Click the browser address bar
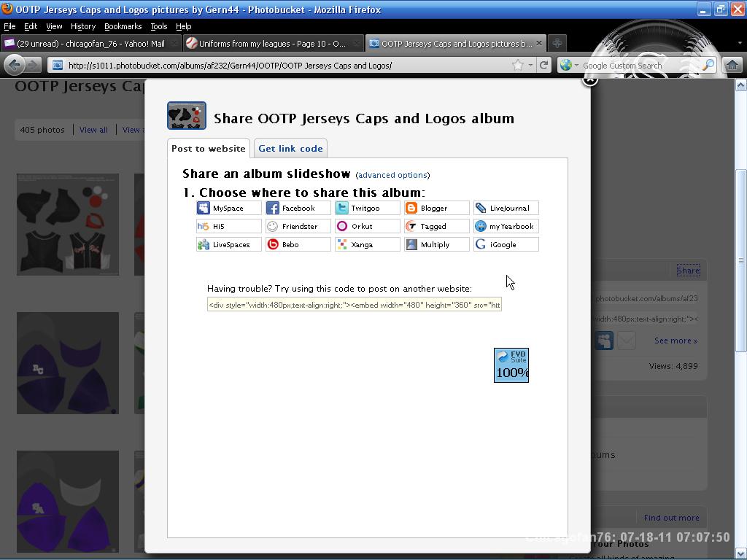 pyautogui.click(x=286, y=65)
